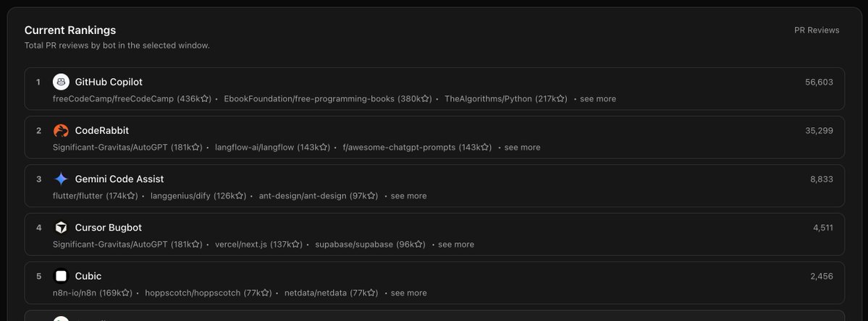Click the 56,603 review count
Viewport: 868px width, 321px height.
point(819,82)
